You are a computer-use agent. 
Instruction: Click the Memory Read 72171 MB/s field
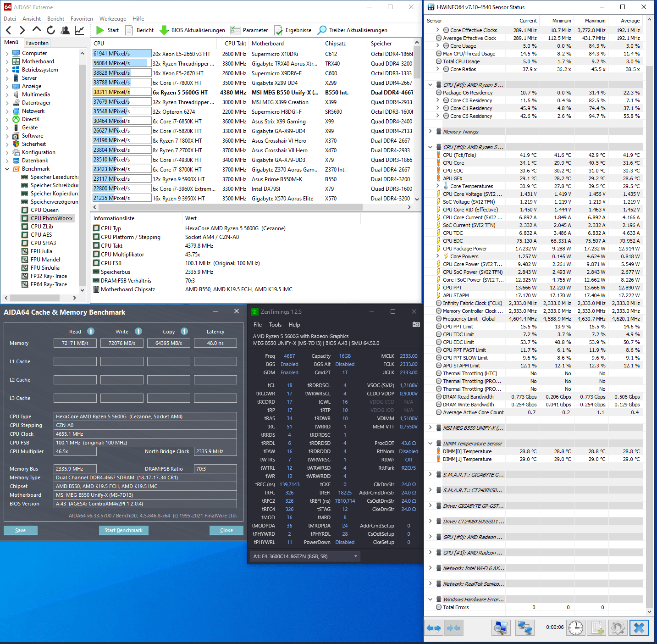(75, 343)
